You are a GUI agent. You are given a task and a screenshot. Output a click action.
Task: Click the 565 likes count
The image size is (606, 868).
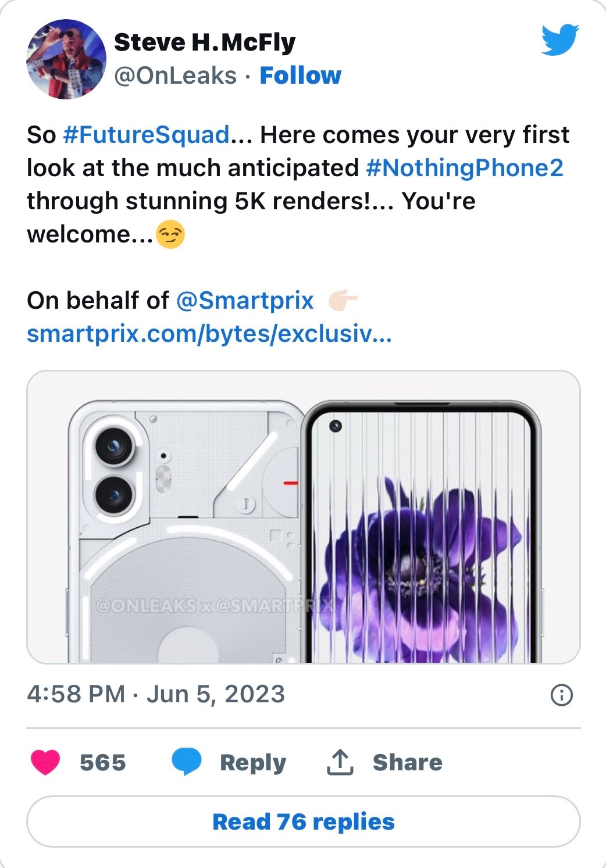102,762
